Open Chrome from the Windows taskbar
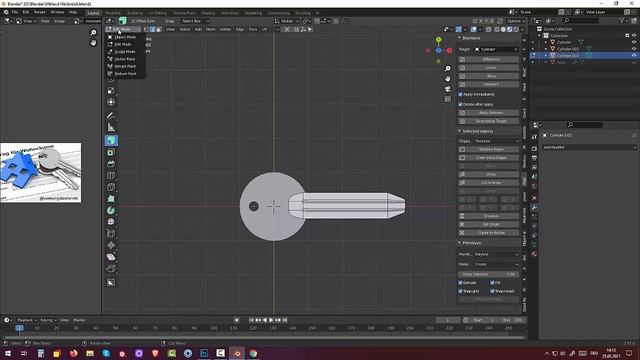This screenshot has height=360, width=640. click(253, 353)
